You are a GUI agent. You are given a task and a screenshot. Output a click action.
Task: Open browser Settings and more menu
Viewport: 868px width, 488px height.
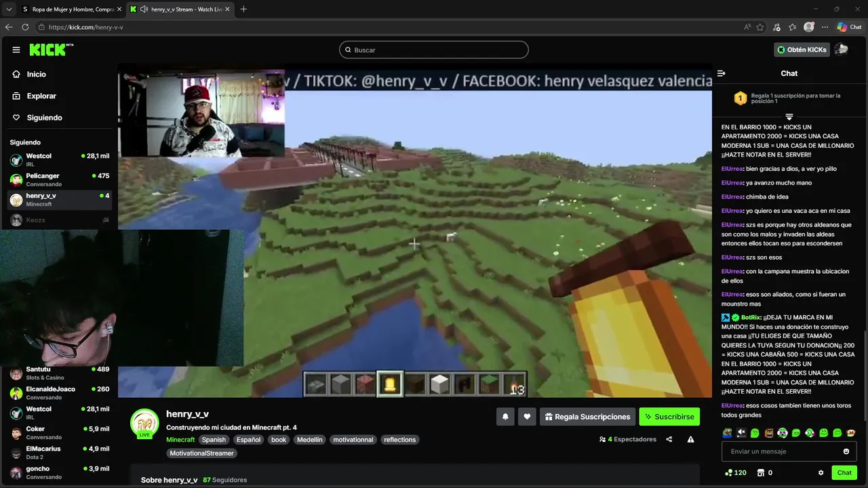[x=825, y=27]
